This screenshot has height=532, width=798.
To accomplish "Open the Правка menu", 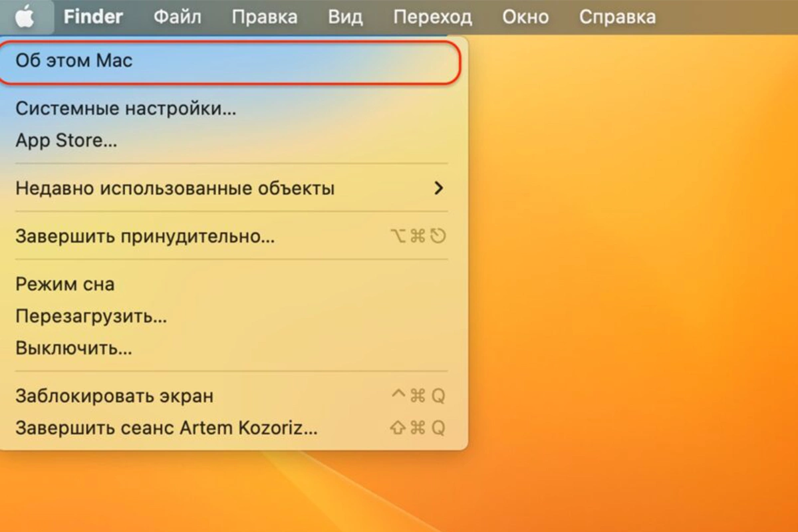I will (x=265, y=17).
